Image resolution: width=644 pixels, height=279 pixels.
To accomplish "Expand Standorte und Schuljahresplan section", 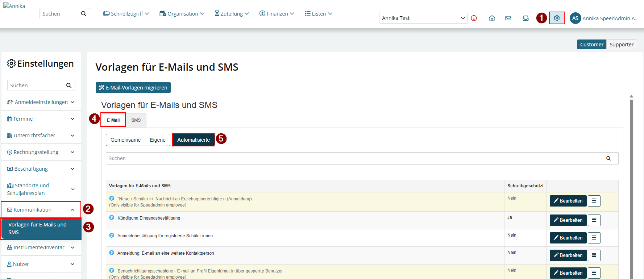I will [41, 189].
